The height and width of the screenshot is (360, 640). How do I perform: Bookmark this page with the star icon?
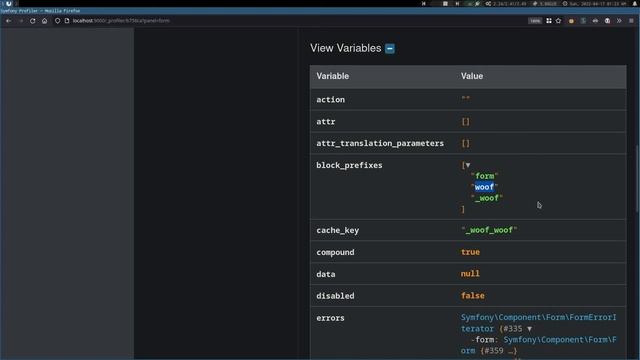tap(558, 21)
